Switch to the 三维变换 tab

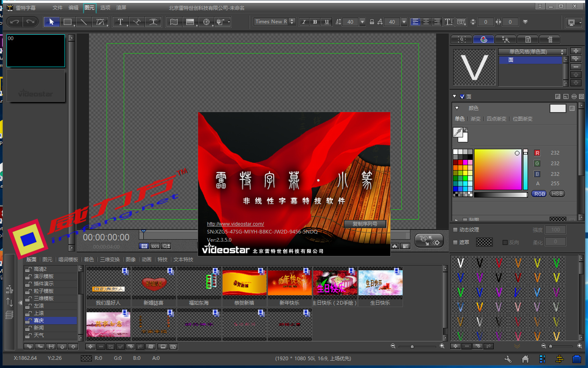click(x=110, y=260)
